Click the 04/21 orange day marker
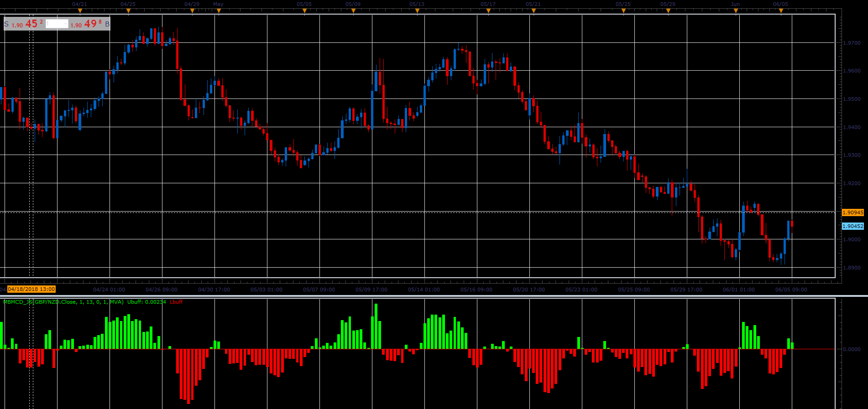 pyautogui.click(x=80, y=10)
